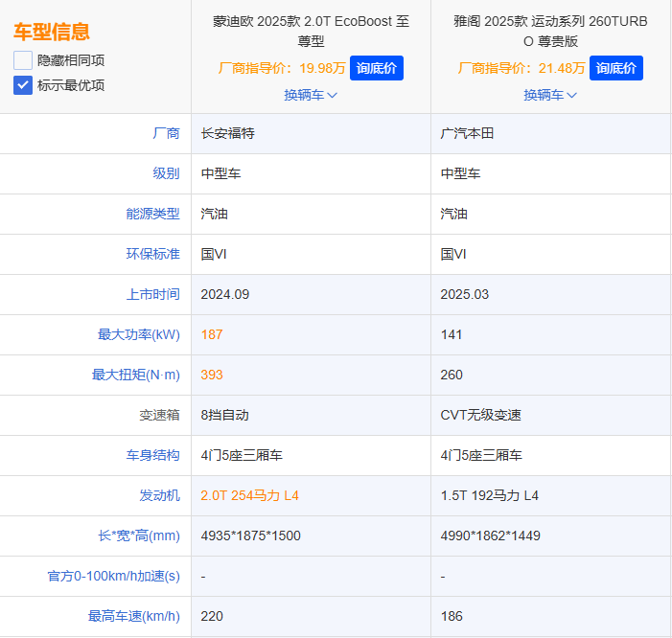Click the 发动机 row label
Viewport: 672px width, 638px height.
point(159,495)
